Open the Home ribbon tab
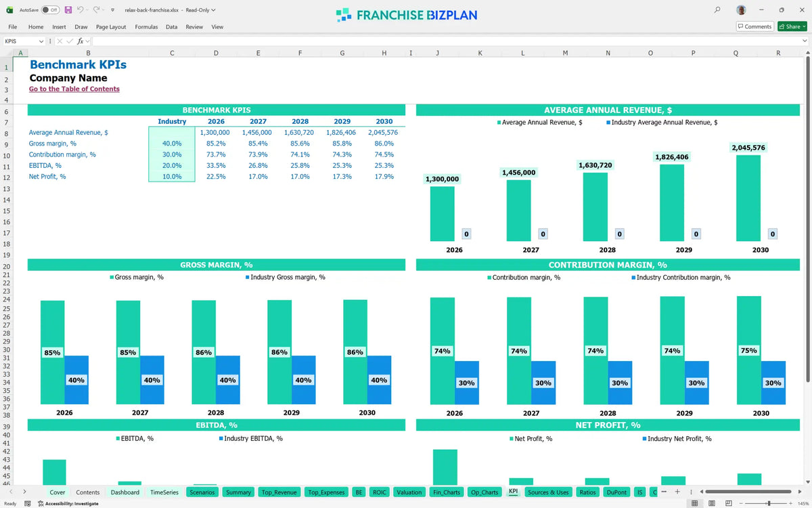This screenshot has width=812, height=508. (36, 27)
